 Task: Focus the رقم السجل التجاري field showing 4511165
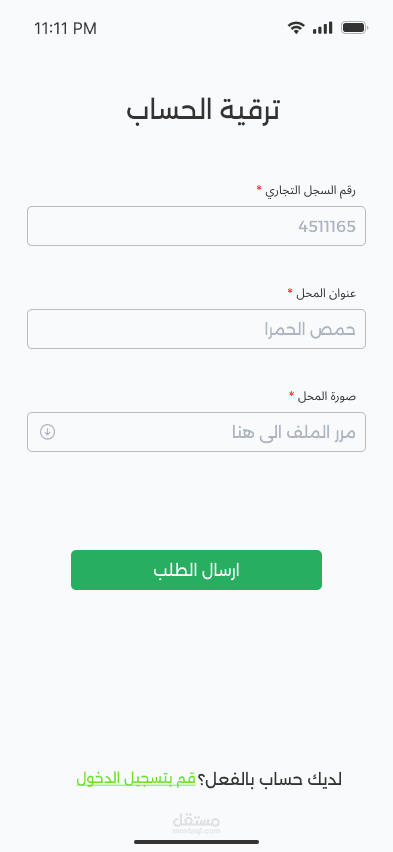(196, 226)
